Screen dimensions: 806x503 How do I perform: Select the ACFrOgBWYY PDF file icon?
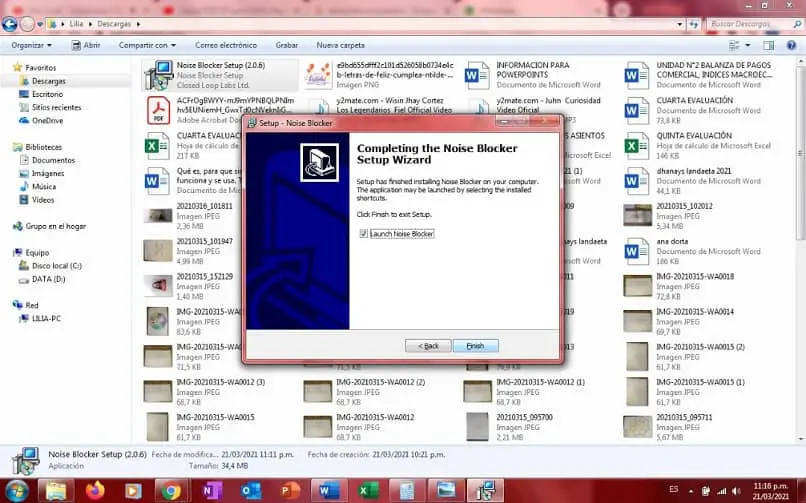point(158,110)
